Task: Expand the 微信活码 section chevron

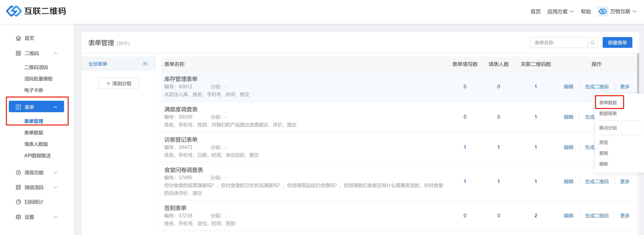Action: point(56,187)
